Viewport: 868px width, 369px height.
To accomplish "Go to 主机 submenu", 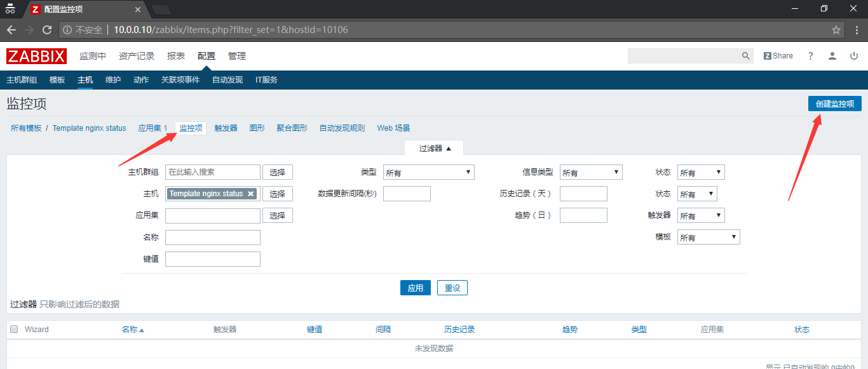I will point(85,80).
